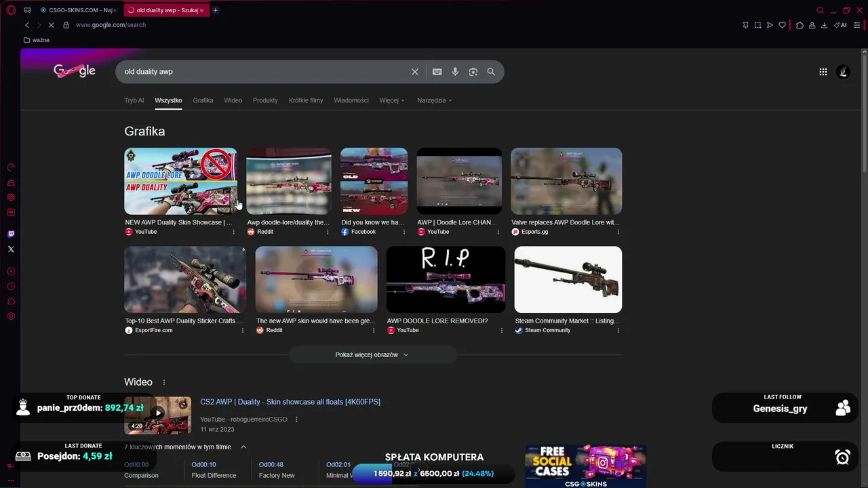This screenshot has width=868, height=488.
Task: Open 'NEW AWP Duality Skin Showcase' thumbnail
Action: pos(180,181)
